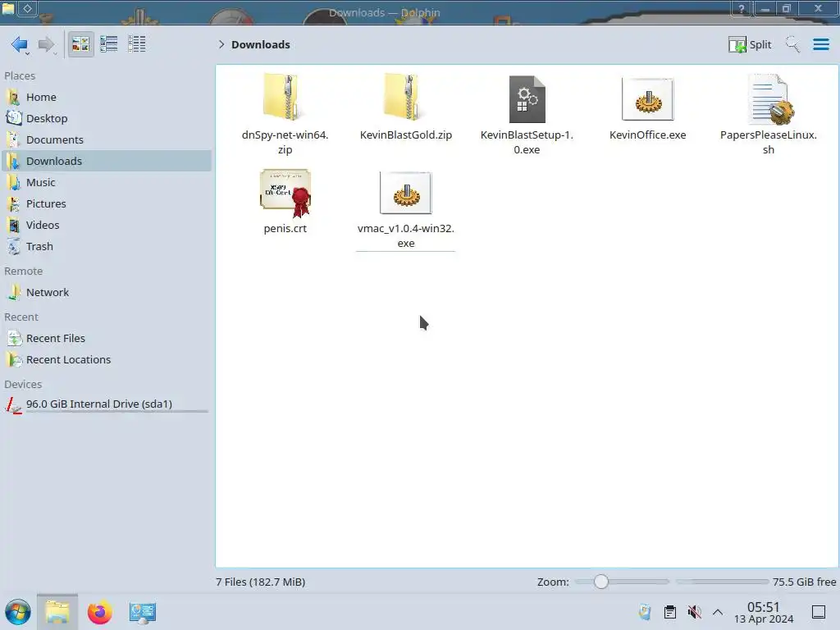The width and height of the screenshot is (840, 630).
Task: Open the hamburger menu
Action: coord(820,44)
